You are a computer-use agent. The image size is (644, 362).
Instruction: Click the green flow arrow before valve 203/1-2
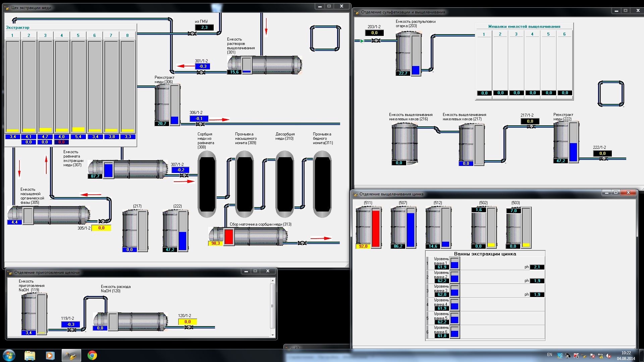[x=362, y=41]
